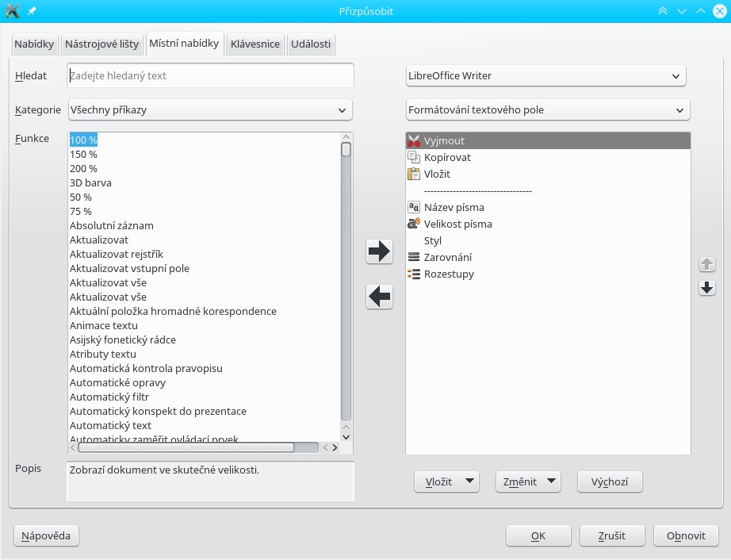Click the Kopírovat copy icon
Viewport: 731px width, 560px height.
pos(414,157)
